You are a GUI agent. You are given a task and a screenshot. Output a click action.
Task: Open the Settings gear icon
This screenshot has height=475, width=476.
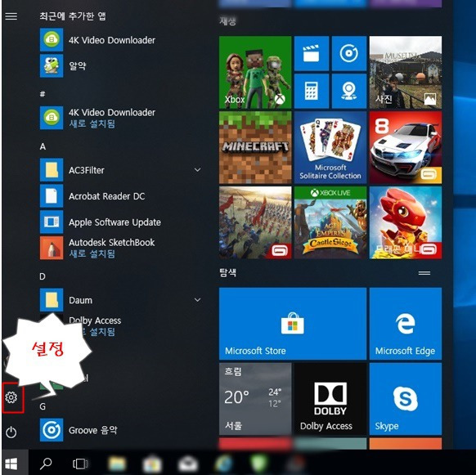click(11, 397)
